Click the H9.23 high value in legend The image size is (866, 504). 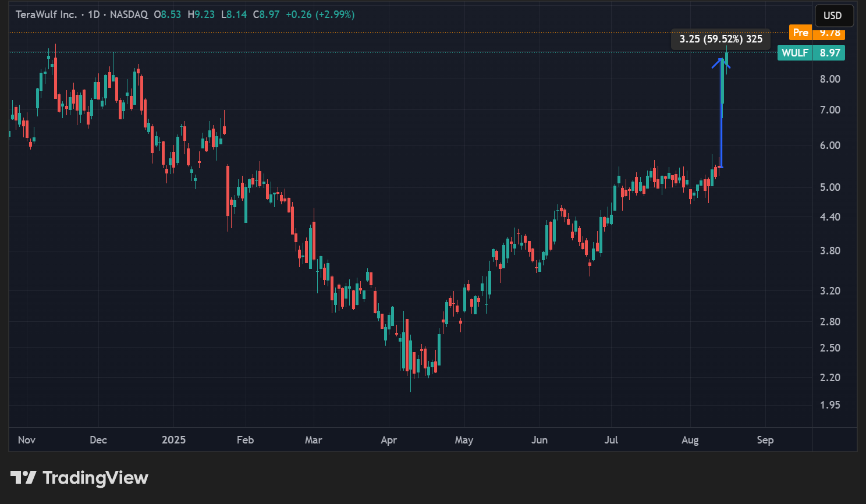point(201,15)
